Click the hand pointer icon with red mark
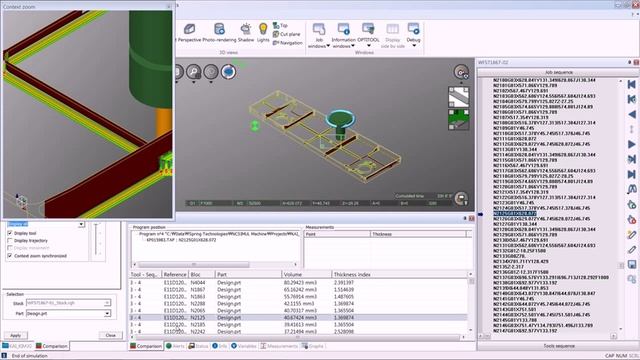640x360 pixels. click(x=631, y=219)
